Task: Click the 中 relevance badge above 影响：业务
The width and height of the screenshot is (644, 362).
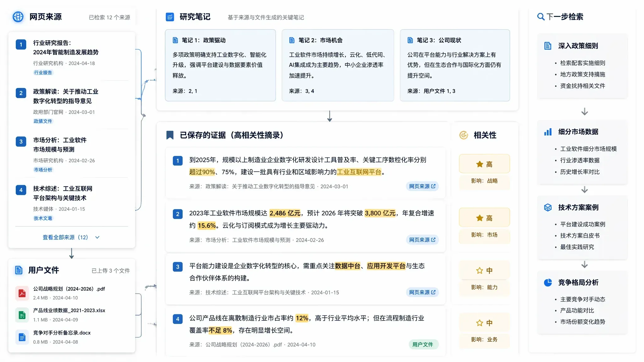Action: click(484, 323)
